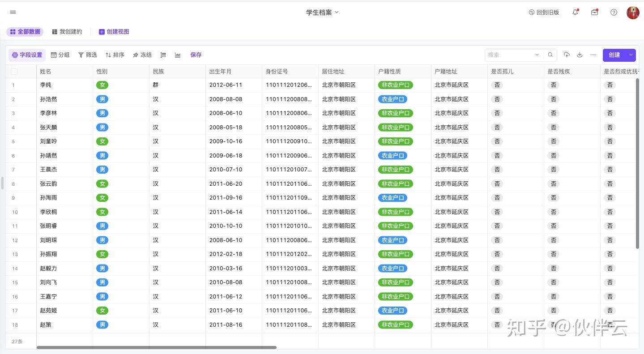The width and height of the screenshot is (644, 354).
Task: Open the help question mark icon
Action: point(614,12)
